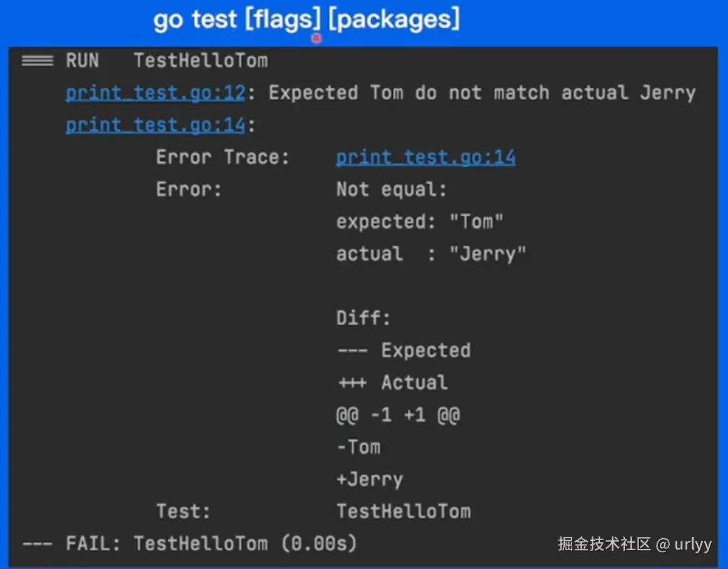Click the 'Expected Tom do not match actual Jerry' message
This screenshot has height=569, width=728.
point(482,93)
